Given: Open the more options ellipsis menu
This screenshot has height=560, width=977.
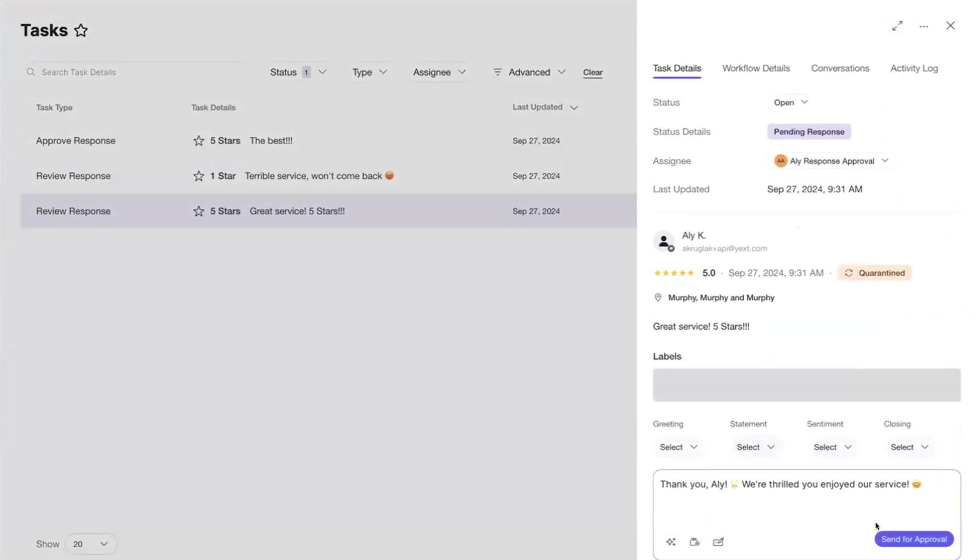Looking at the screenshot, I should 923,26.
